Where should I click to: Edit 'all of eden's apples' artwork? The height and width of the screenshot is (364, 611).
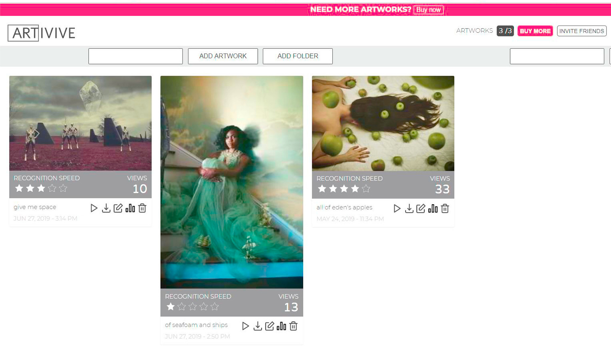[x=421, y=209]
